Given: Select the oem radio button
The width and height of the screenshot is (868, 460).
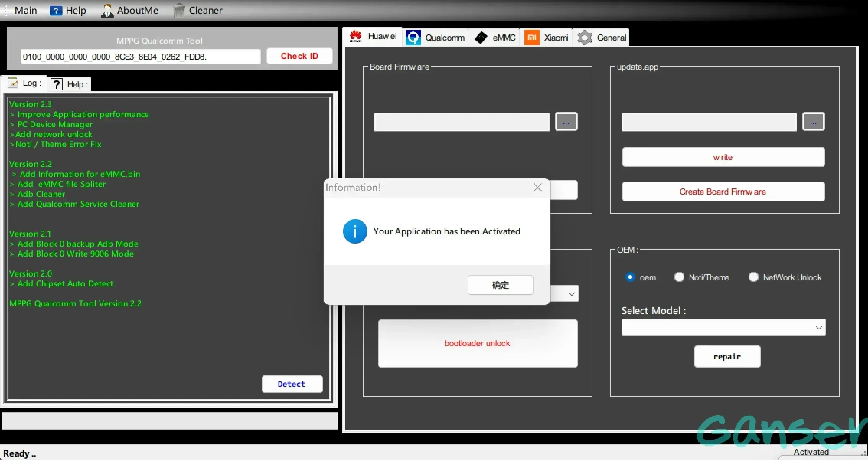Looking at the screenshot, I should [630, 277].
